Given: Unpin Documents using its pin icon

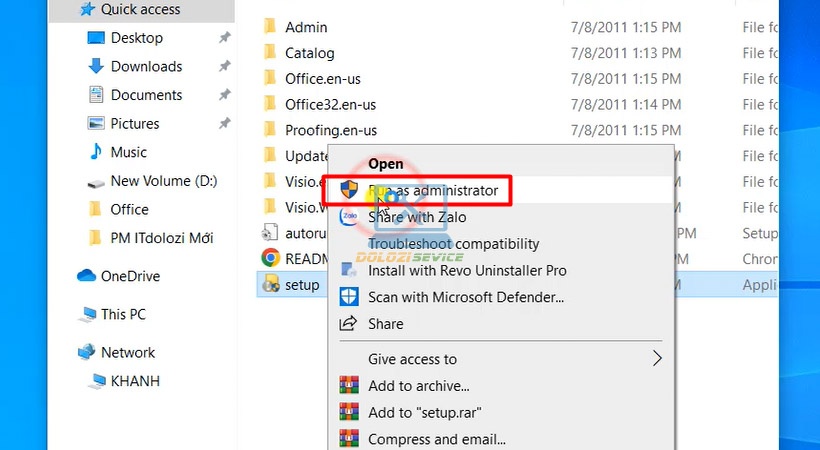Looking at the screenshot, I should click(x=225, y=95).
